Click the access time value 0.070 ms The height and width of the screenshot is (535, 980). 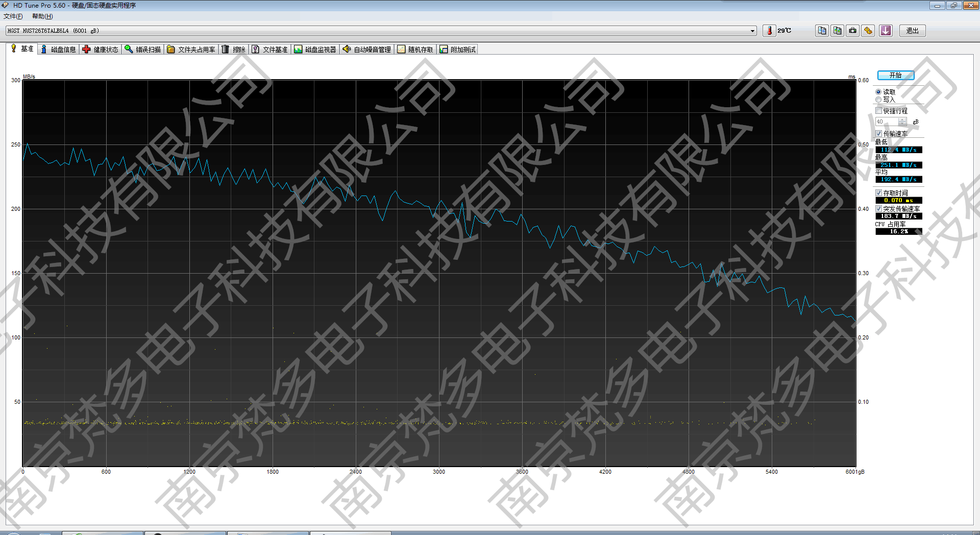(899, 200)
